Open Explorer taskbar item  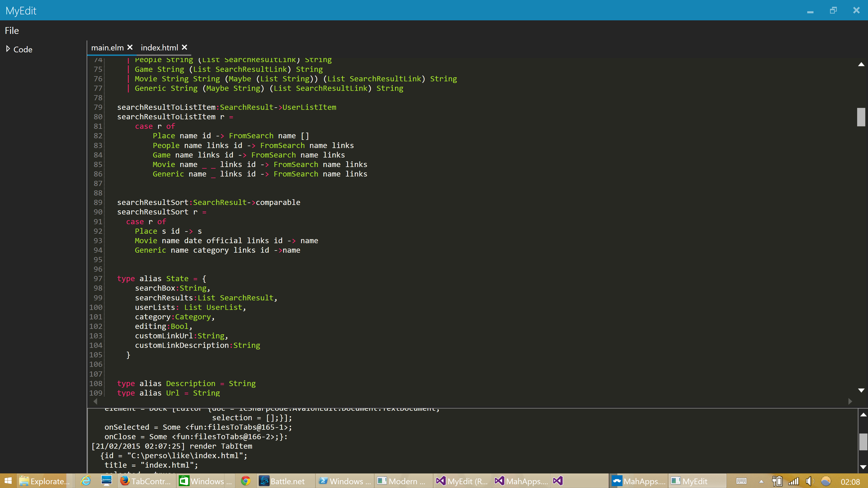pyautogui.click(x=44, y=481)
